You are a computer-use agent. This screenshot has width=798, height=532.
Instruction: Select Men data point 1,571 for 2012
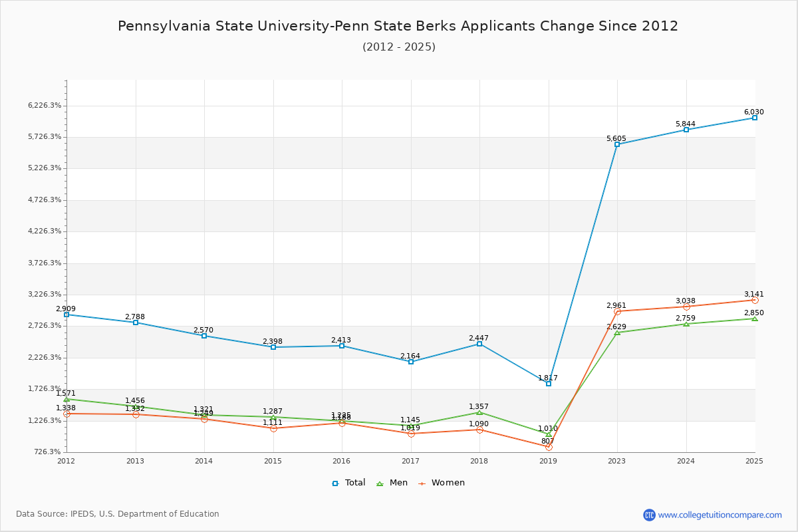[66, 399]
